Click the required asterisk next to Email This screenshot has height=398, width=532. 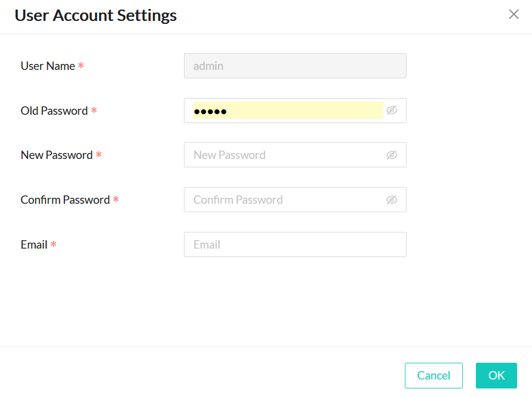pyautogui.click(x=54, y=245)
